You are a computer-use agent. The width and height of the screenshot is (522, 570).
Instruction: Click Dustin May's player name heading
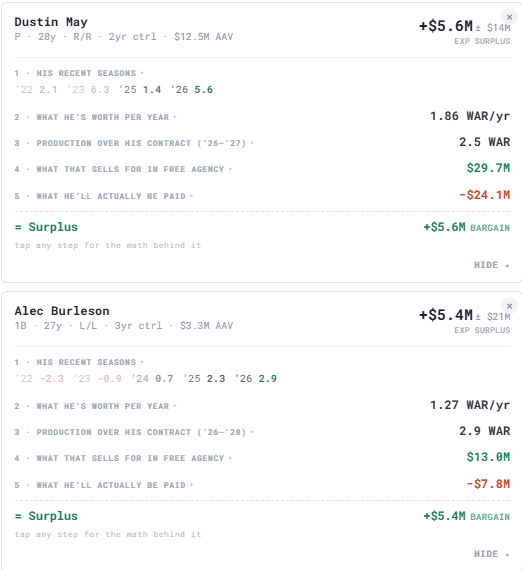(x=51, y=22)
